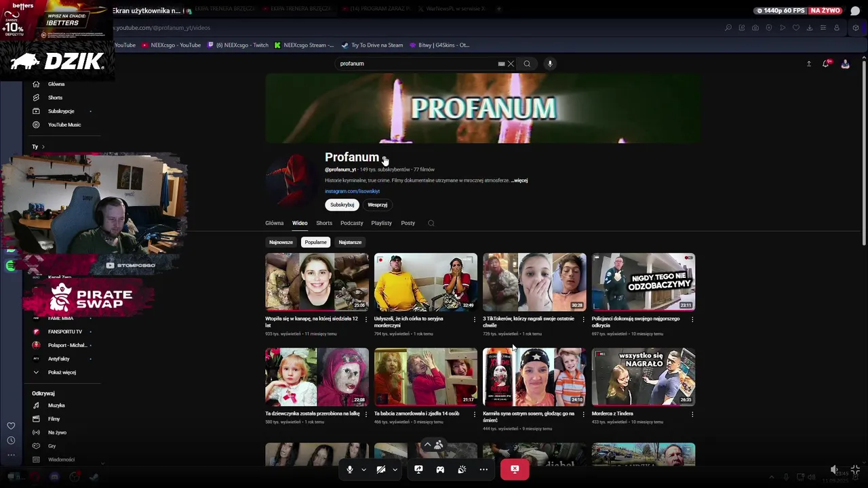Open options menu for Policjanci dokonują video

click(692, 319)
